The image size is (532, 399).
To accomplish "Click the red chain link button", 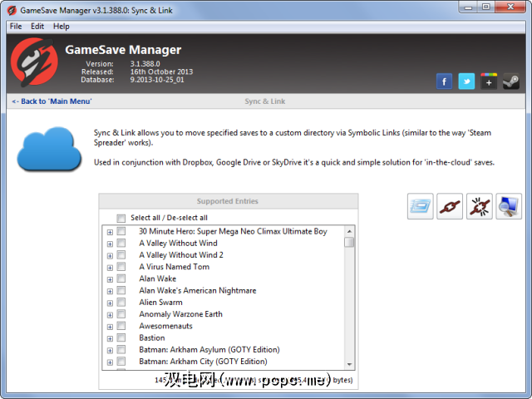I will (x=450, y=206).
